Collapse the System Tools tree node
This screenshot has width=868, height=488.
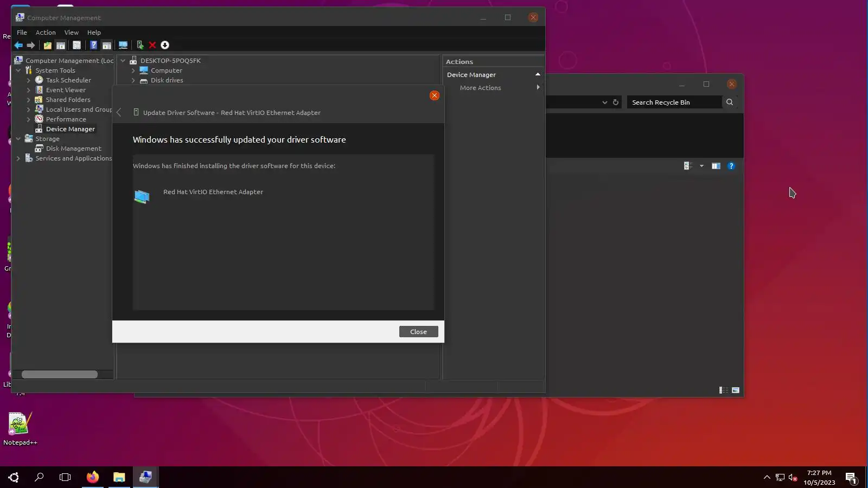18,70
